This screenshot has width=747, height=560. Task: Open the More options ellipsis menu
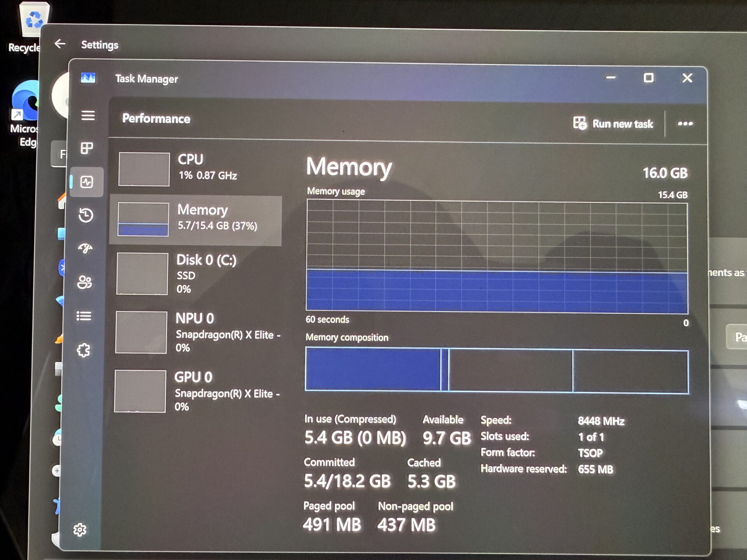(685, 124)
